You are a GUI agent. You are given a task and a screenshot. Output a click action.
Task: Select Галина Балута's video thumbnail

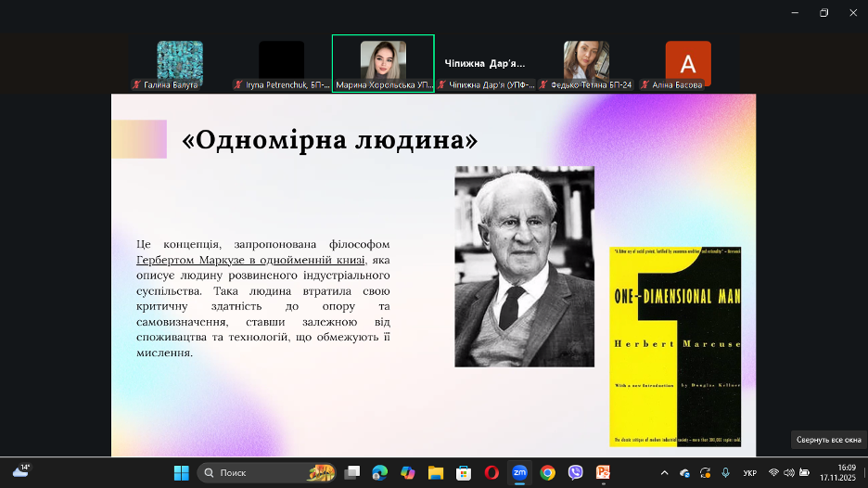point(179,62)
